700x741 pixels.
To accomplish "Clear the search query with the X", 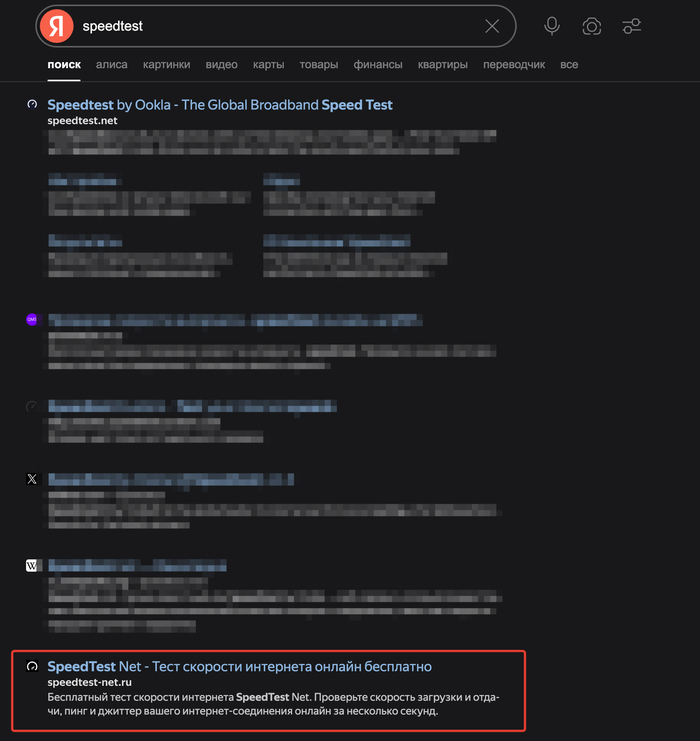I will point(492,26).
